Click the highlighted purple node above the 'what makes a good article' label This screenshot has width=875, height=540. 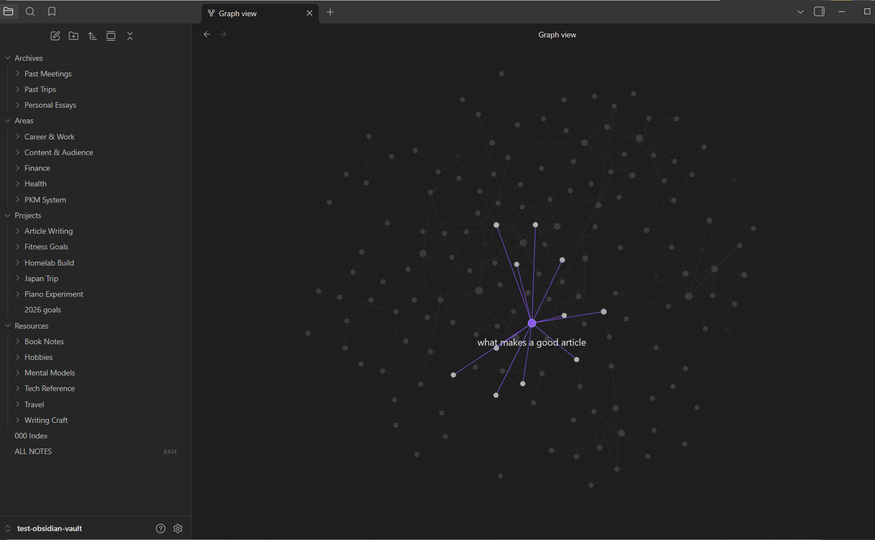(x=532, y=323)
